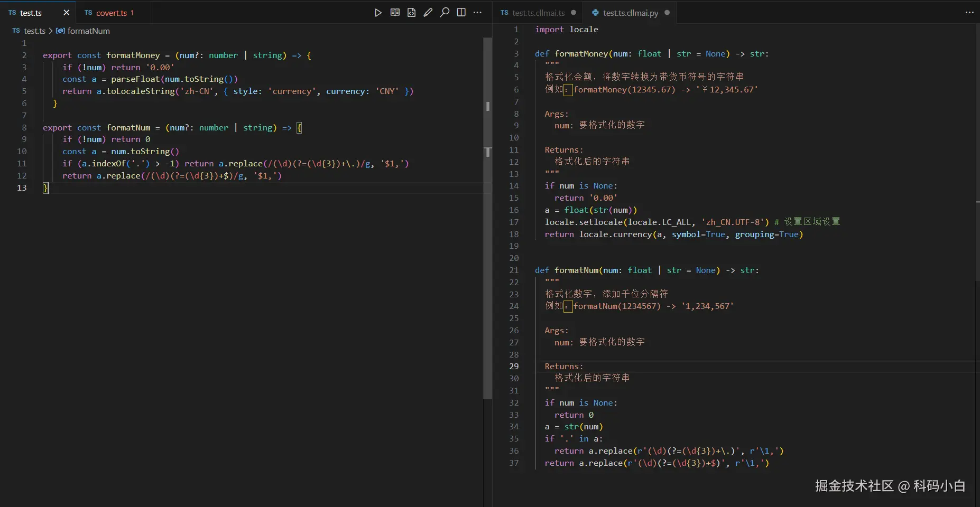
Task: Run the test.ts file with the play icon
Action: tap(378, 13)
